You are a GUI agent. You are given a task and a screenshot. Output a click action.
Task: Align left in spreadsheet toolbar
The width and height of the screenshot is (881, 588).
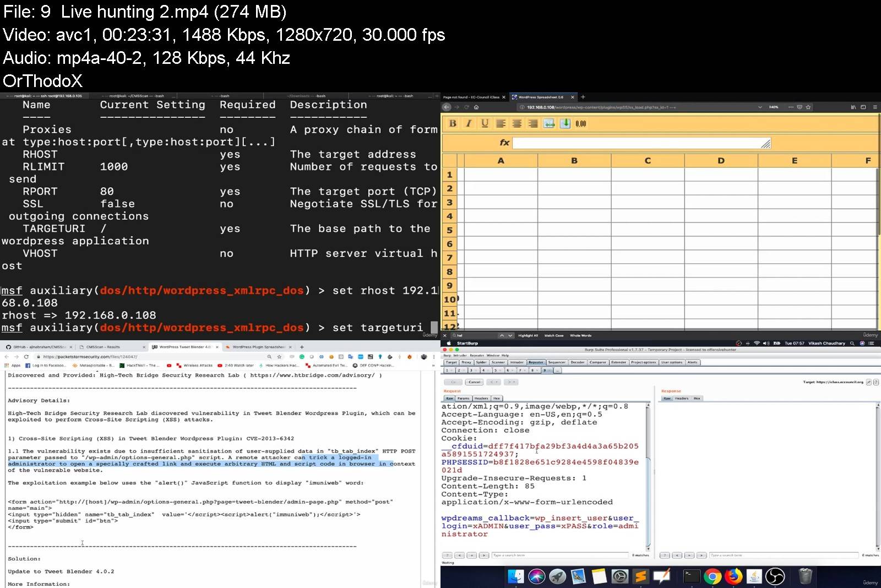tap(501, 123)
